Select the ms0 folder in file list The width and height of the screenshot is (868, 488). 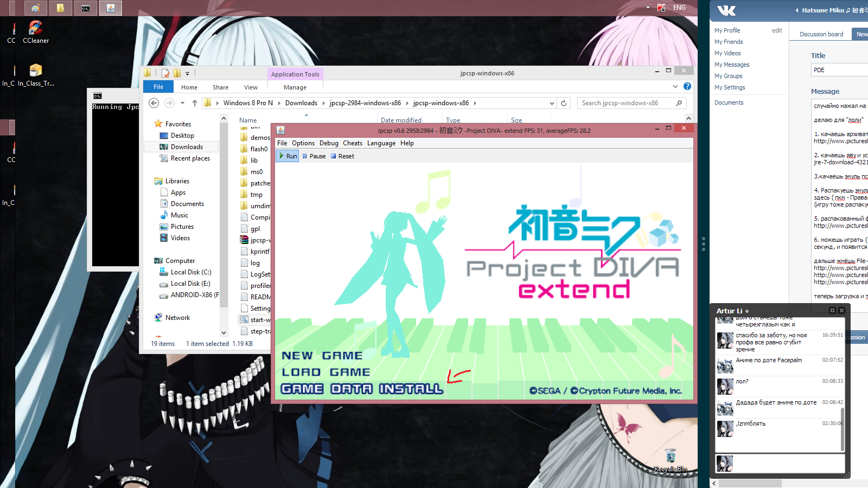[x=256, y=172]
